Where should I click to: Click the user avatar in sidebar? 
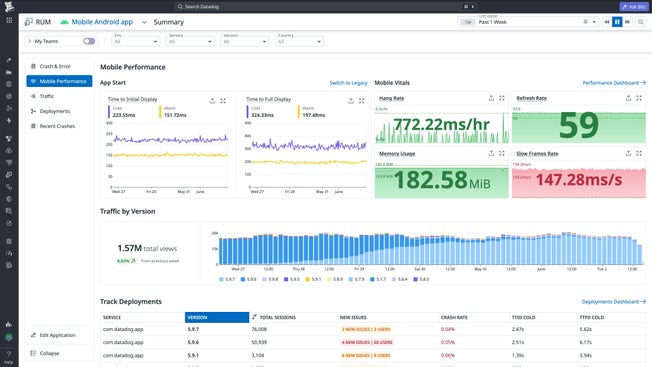click(x=9, y=337)
